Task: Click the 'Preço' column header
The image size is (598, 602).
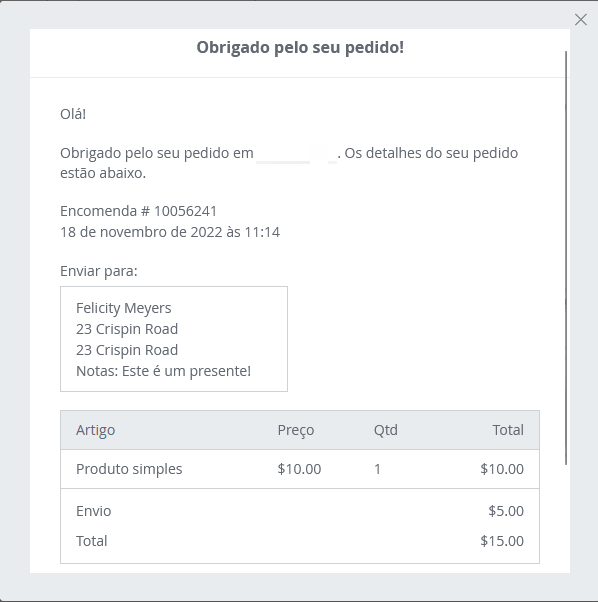Action: 296,430
